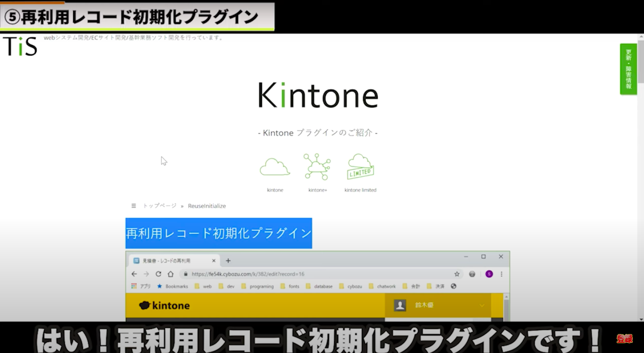The image size is (644, 353).
Task: Open the トップページ breadcrumb link
Action: [159, 205]
